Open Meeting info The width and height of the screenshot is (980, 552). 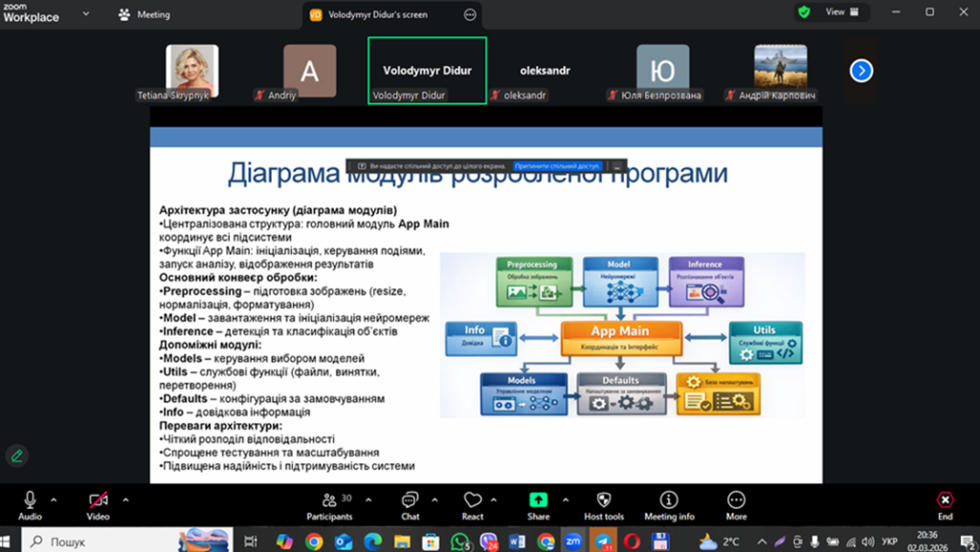(x=669, y=500)
